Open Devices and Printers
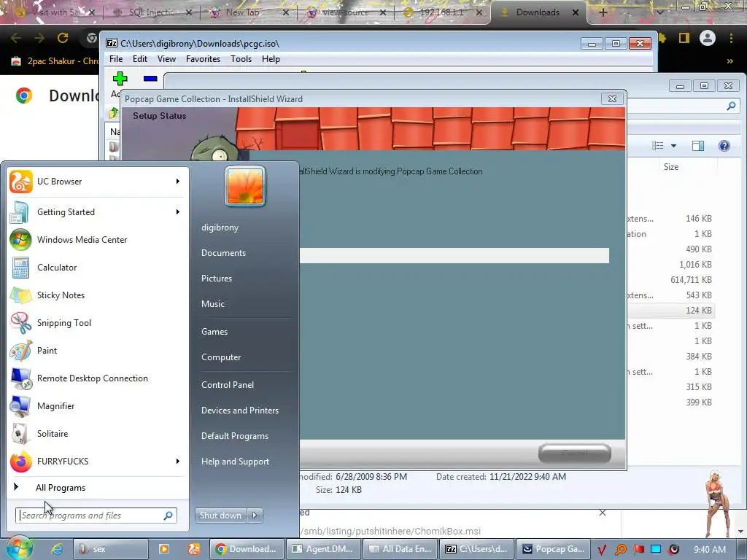This screenshot has height=560, width=747. (x=239, y=411)
